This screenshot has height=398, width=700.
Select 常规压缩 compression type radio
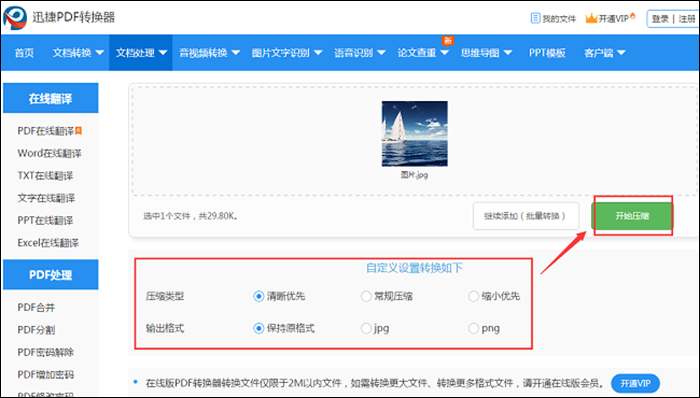coord(366,296)
